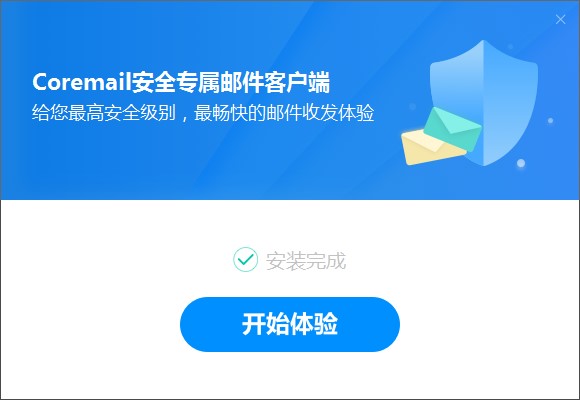The height and width of the screenshot is (400, 580).
Task: Click the word Coremail in the heading
Action: point(81,82)
